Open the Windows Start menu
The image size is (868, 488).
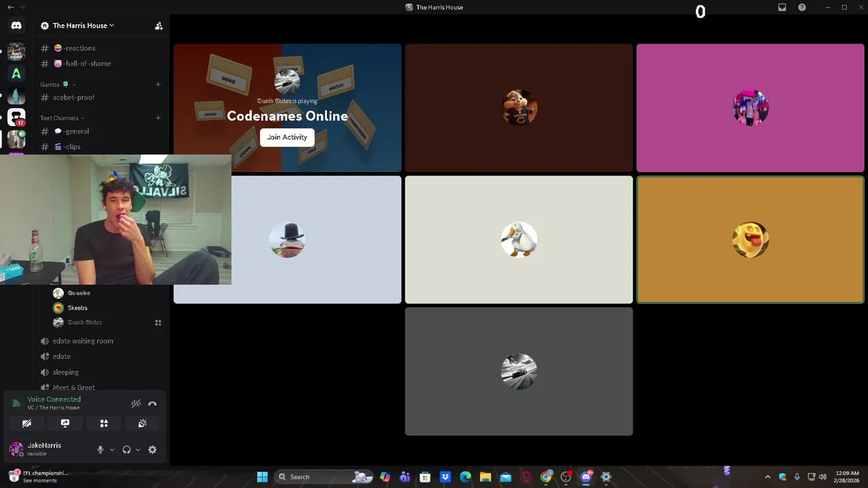click(262, 477)
